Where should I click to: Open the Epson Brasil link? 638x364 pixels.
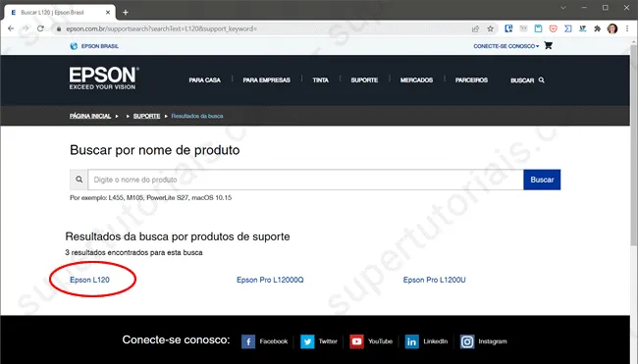tap(100, 46)
